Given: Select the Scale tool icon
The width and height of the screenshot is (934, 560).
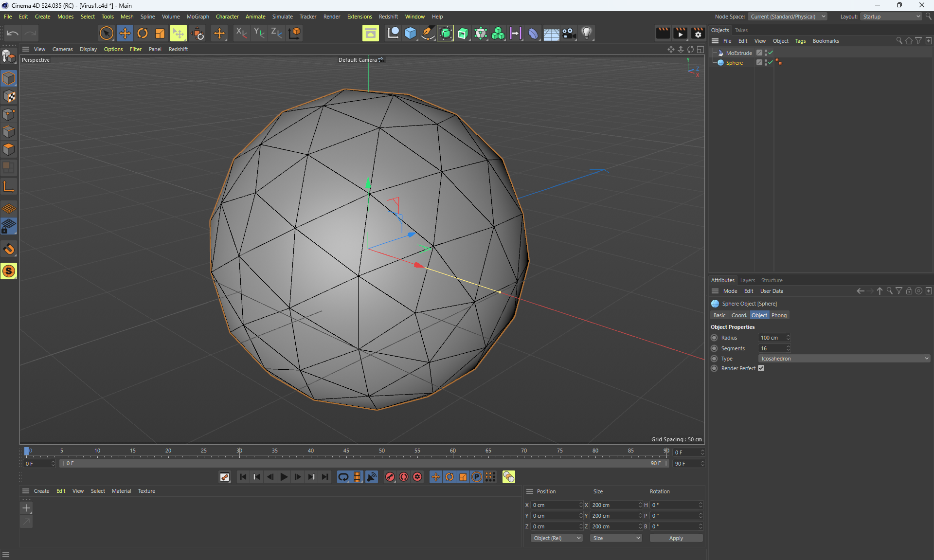Looking at the screenshot, I should (160, 33).
